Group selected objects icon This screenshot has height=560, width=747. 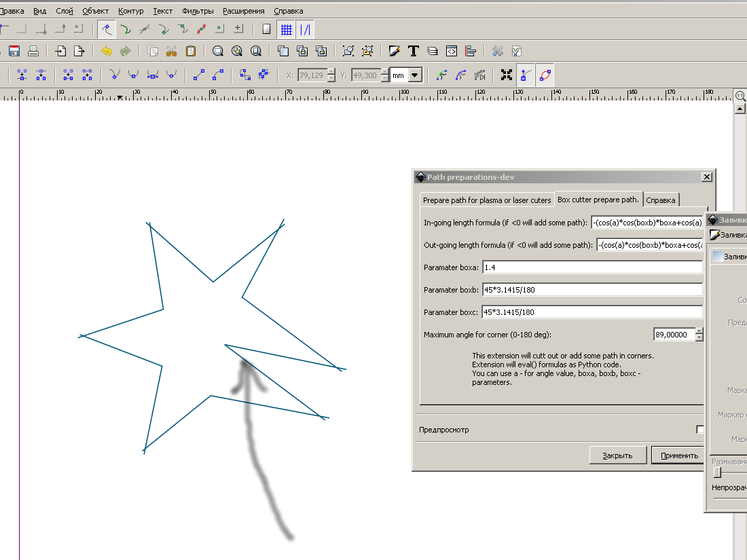click(348, 51)
